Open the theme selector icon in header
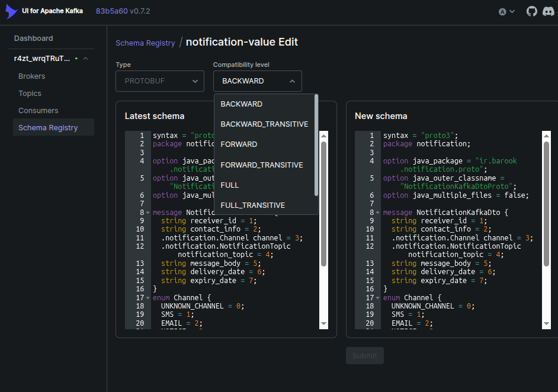Screen dimensions: 558x392 pyautogui.click(x=506, y=12)
